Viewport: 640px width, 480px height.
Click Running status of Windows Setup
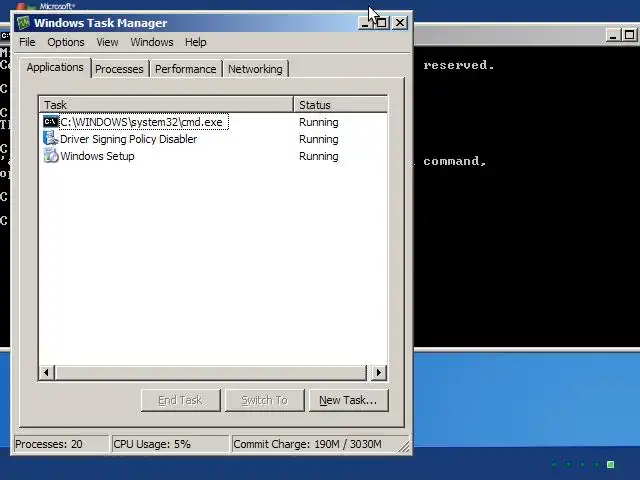(x=318, y=156)
